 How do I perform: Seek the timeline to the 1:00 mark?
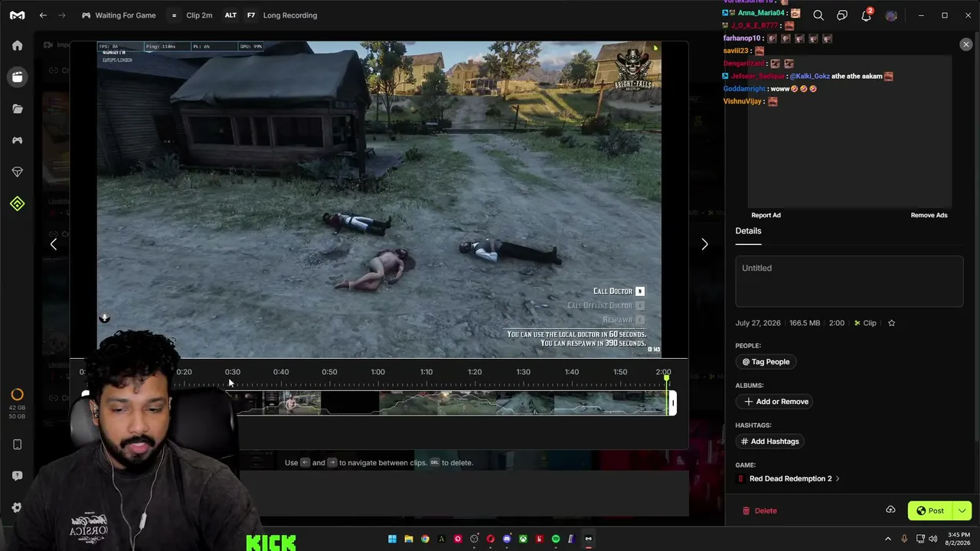click(377, 372)
